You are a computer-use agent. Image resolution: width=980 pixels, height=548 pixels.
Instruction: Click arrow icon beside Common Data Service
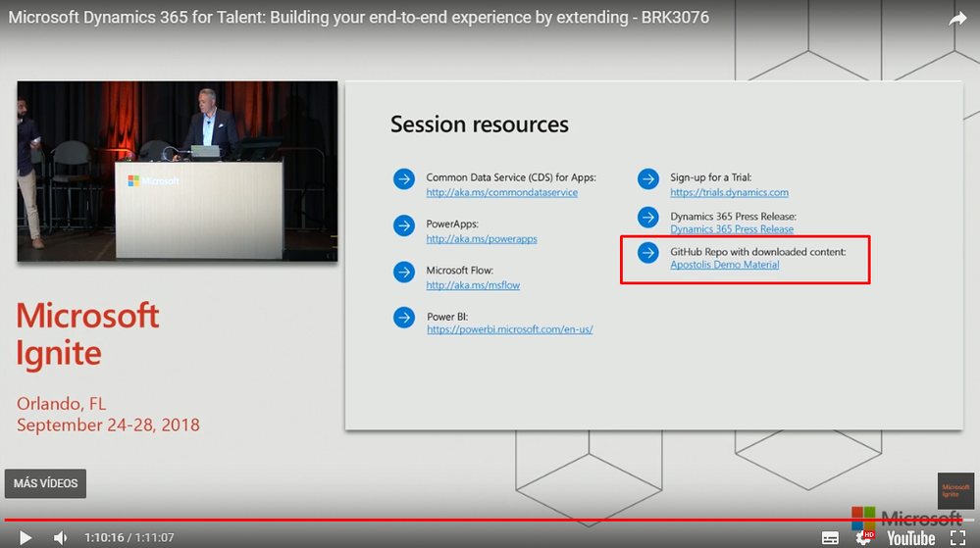point(404,179)
